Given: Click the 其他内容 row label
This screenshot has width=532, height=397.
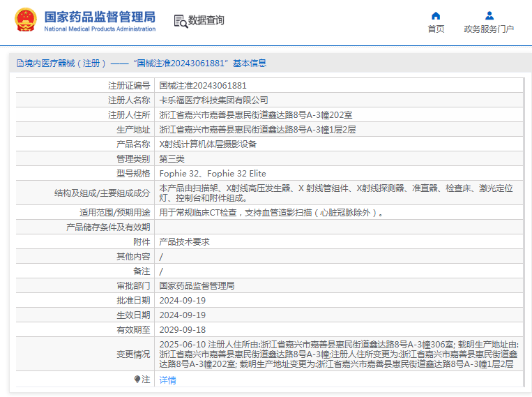Looking at the screenshot, I should 133,256.
